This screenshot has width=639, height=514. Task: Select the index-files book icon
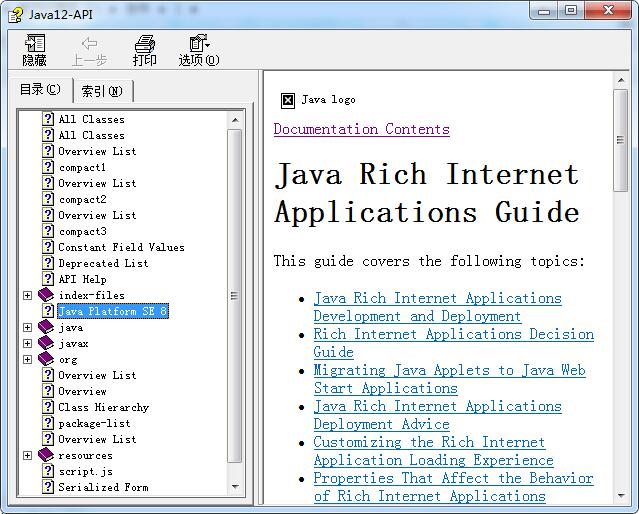[46, 295]
